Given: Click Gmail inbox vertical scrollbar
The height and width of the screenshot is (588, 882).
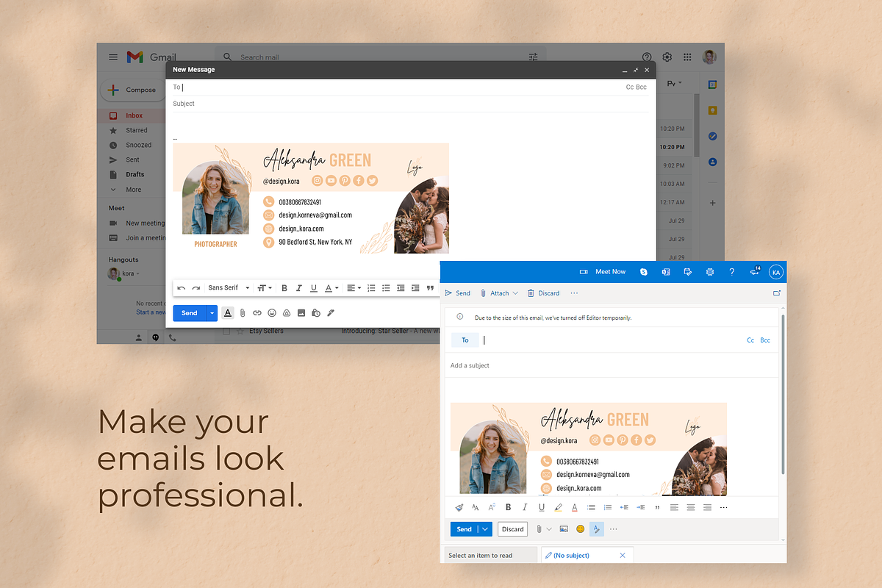Looking at the screenshot, I should coord(697,125).
